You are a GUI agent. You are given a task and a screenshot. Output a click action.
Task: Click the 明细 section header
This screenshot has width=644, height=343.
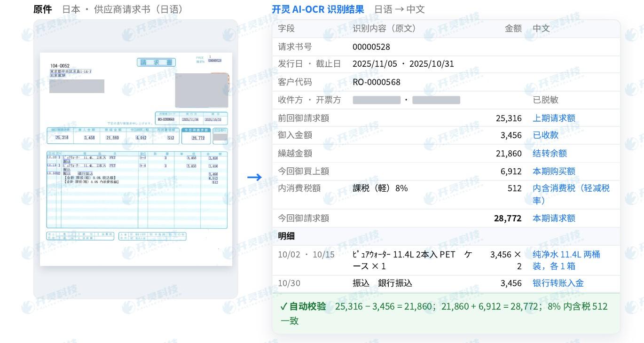(x=286, y=236)
